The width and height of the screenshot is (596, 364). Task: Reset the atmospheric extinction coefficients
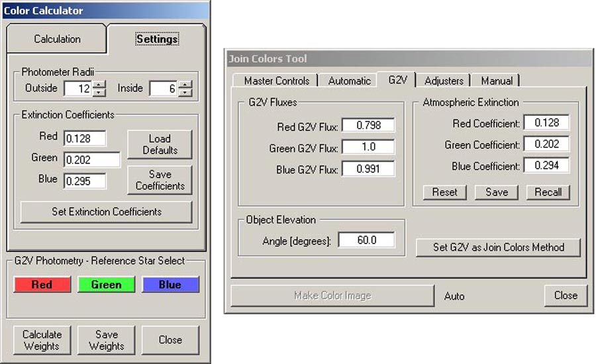click(444, 192)
